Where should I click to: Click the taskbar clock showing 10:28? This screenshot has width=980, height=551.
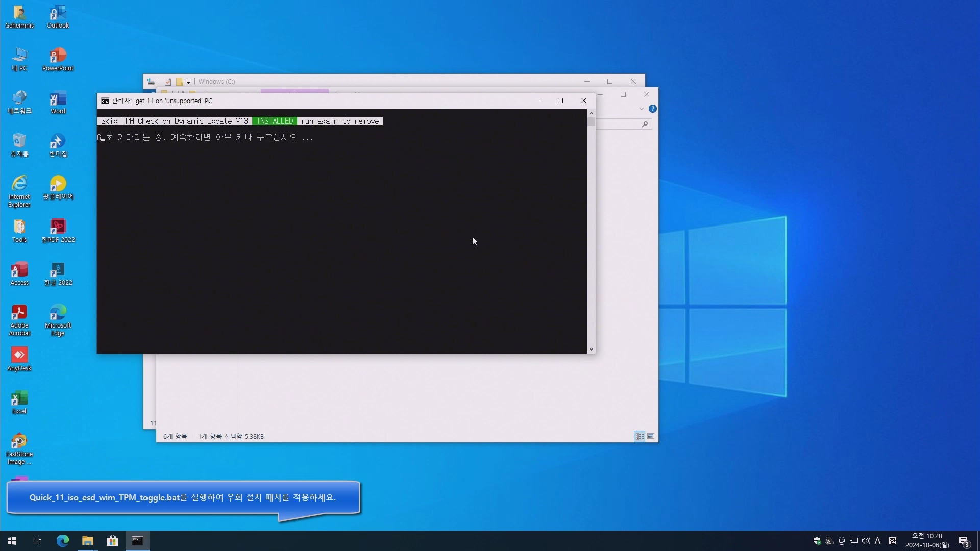tap(927, 541)
